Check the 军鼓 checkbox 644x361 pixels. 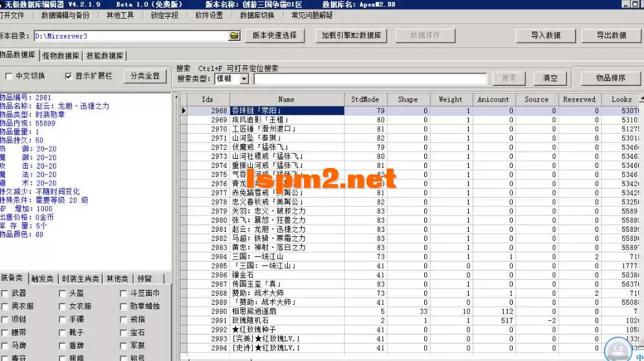[123, 346]
